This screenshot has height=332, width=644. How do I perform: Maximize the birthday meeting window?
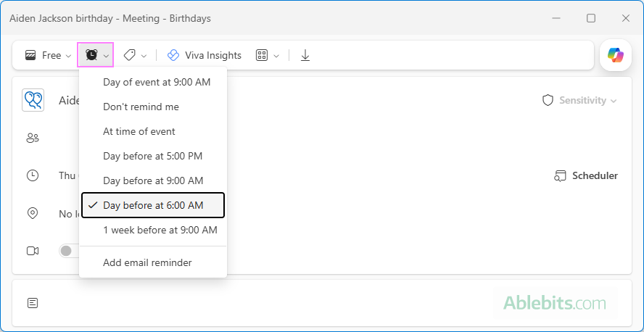[x=591, y=18]
